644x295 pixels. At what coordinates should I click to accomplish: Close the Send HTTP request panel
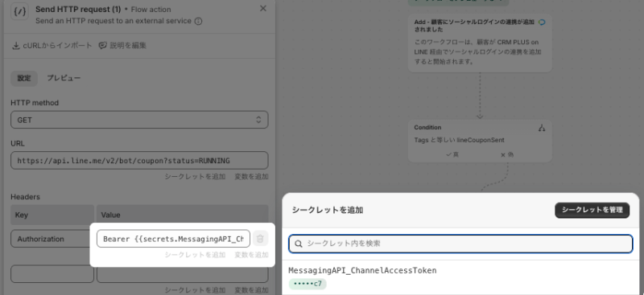tap(263, 9)
